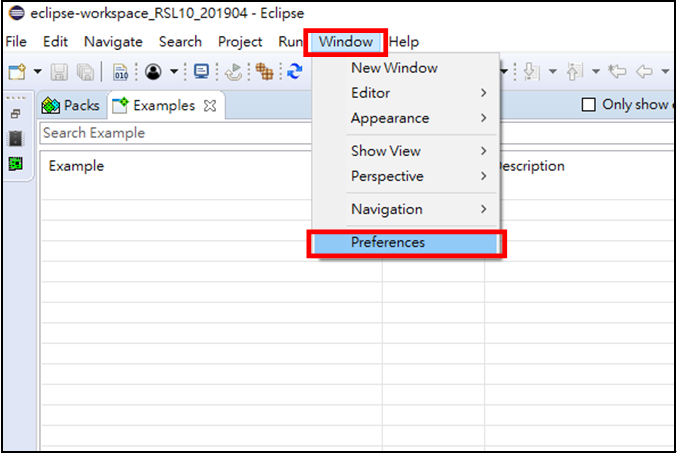This screenshot has height=453, width=677.
Task: Click the New wizard toolbar icon
Action: click(x=16, y=71)
